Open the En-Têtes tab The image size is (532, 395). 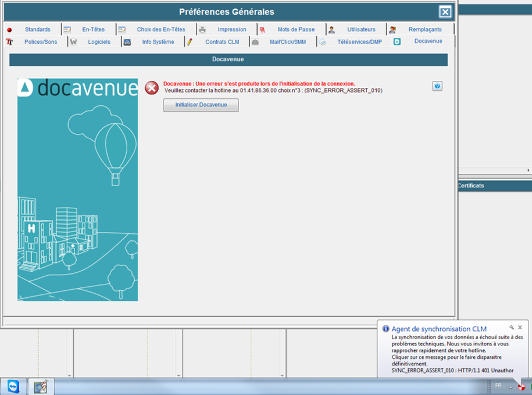point(94,29)
